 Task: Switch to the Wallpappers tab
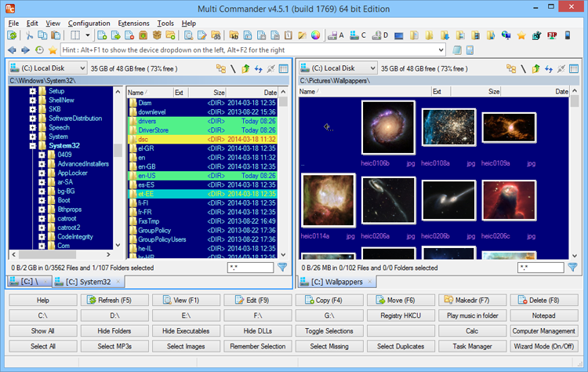[336, 282]
